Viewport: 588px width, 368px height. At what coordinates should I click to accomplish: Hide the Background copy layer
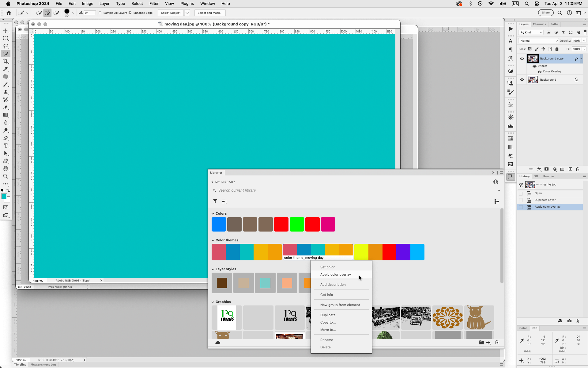pos(522,59)
